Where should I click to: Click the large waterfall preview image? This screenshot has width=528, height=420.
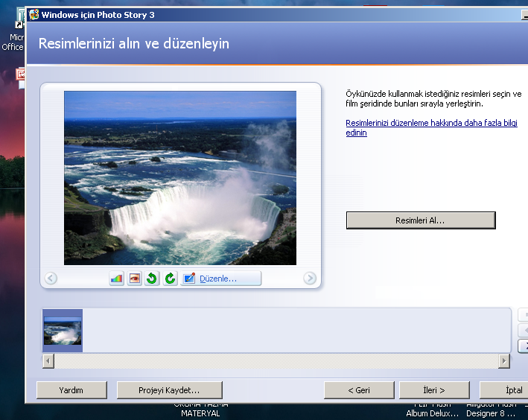click(179, 177)
